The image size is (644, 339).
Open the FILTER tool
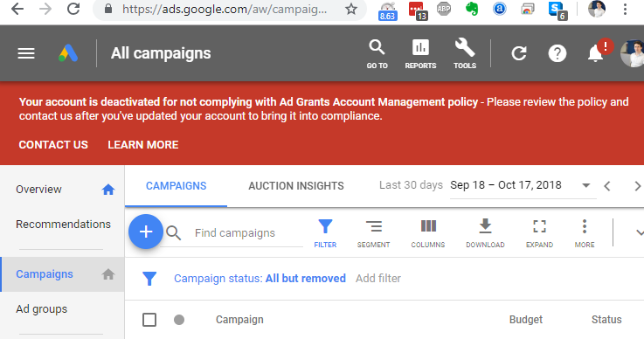(x=325, y=233)
